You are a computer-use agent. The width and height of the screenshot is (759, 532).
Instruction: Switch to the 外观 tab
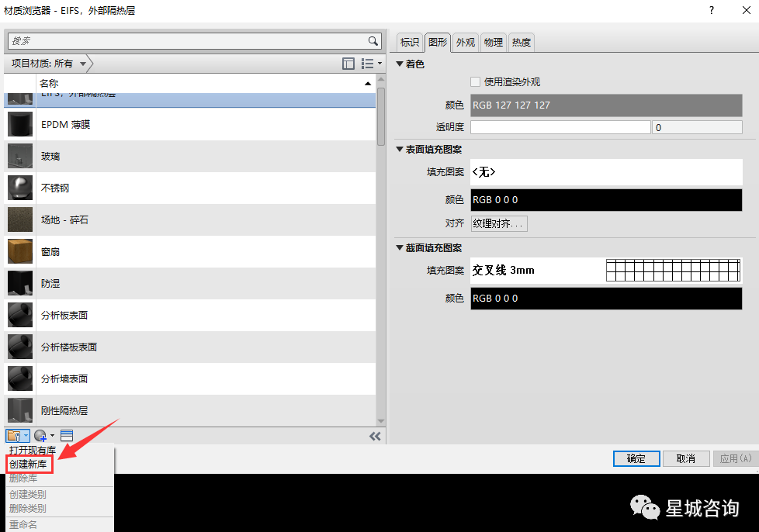465,43
